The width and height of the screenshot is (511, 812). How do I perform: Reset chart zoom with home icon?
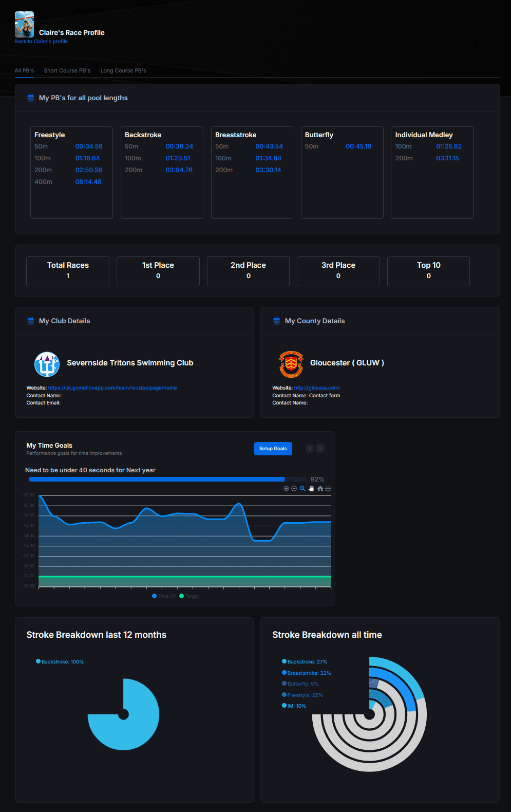tap(320, 489)
